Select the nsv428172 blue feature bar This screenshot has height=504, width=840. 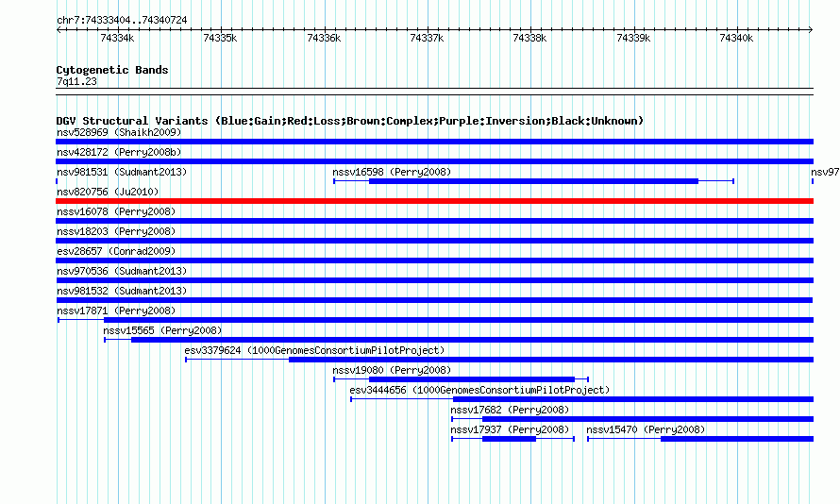[434, 161]
